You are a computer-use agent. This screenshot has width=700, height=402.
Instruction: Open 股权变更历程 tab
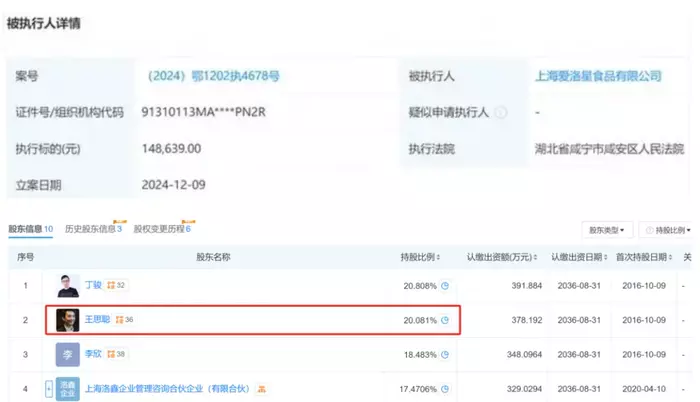pos(162,229)
